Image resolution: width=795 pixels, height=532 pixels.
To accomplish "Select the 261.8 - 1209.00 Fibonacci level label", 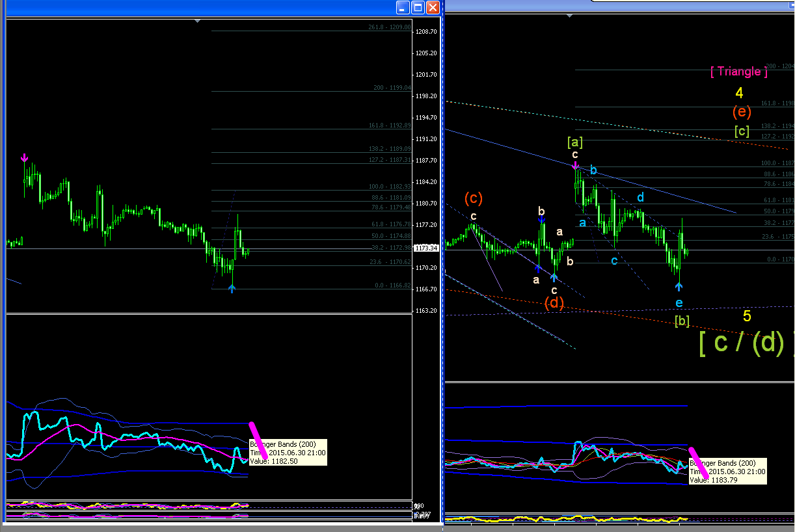I will (x=390, y=27).
